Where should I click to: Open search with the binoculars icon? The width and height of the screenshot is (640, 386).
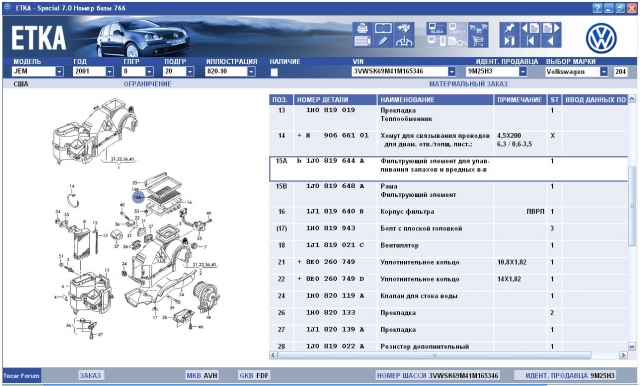[x=404, y=28]
